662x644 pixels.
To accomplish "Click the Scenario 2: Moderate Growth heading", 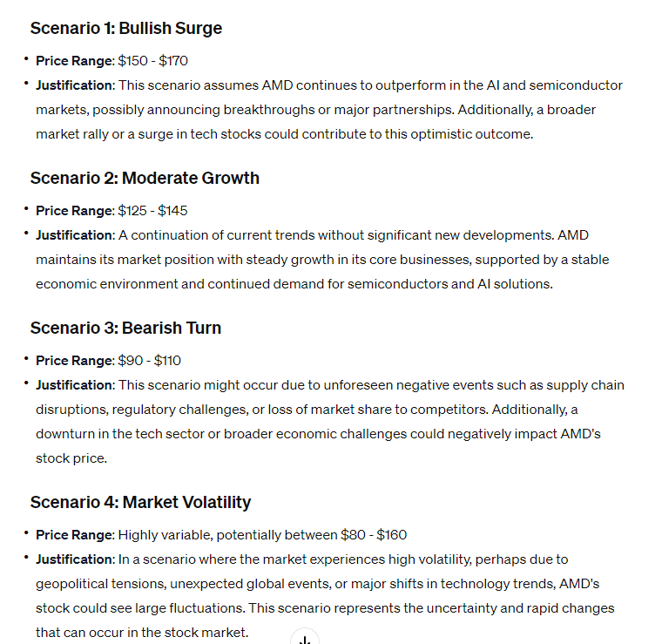I will click(x=145, y=178).
